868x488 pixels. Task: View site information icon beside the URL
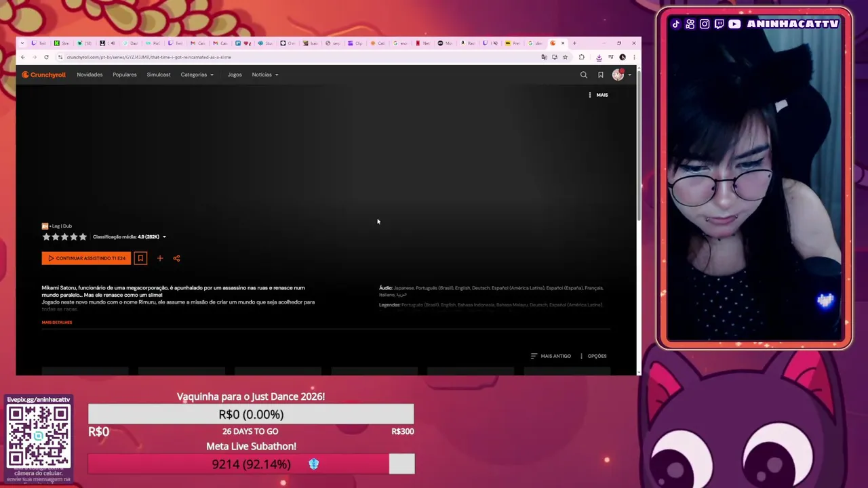click(60, 57)
